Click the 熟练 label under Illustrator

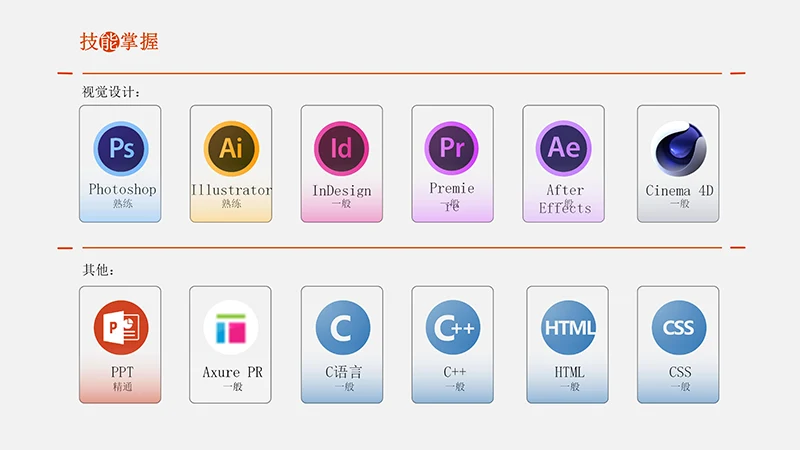click(231, 203)
